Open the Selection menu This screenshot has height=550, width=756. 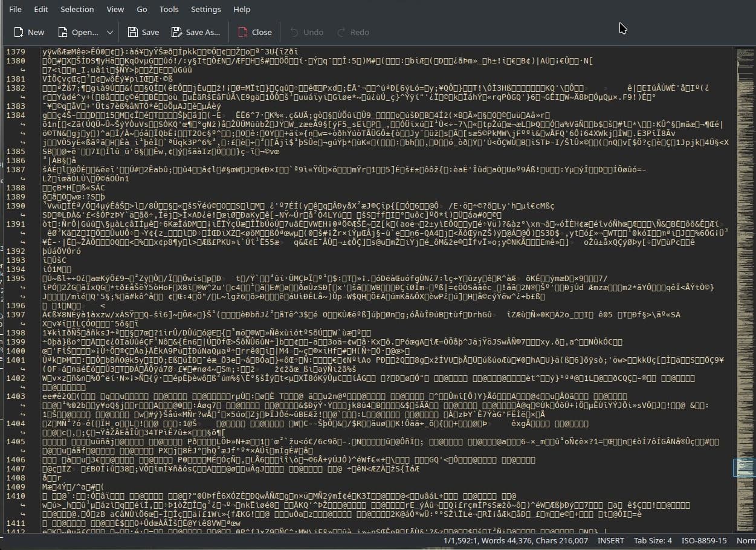point(77,9)
